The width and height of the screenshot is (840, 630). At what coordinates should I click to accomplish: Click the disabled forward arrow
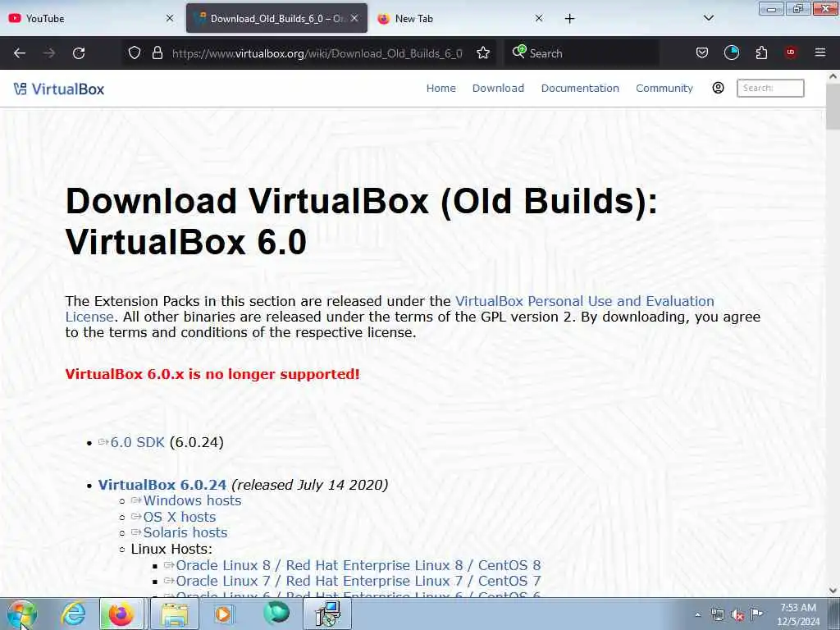(x=49, y=53)
